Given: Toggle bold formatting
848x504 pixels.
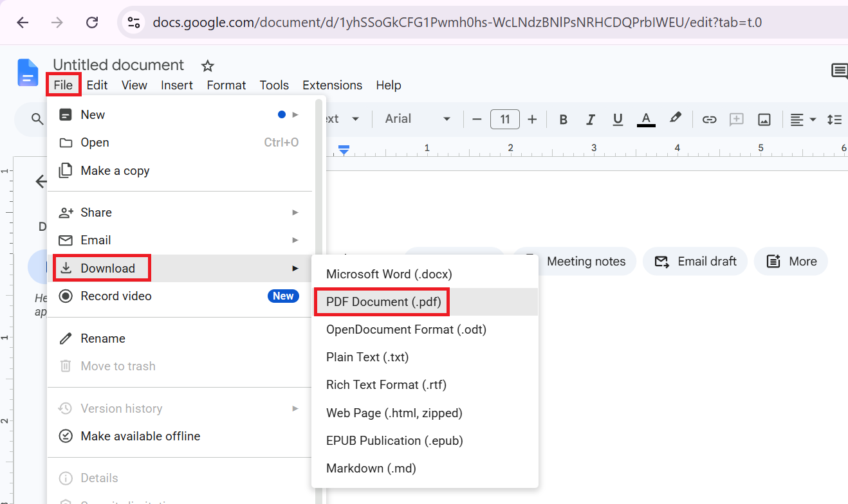Looking at the screenshot, I should point(564,119).
